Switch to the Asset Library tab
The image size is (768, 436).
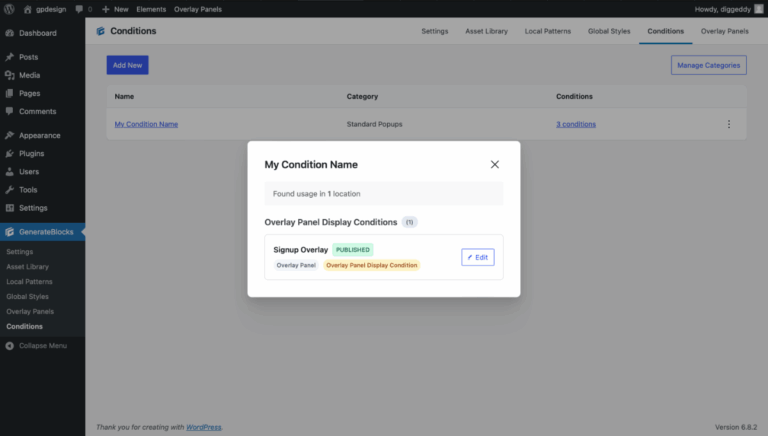tap(486, 31)
